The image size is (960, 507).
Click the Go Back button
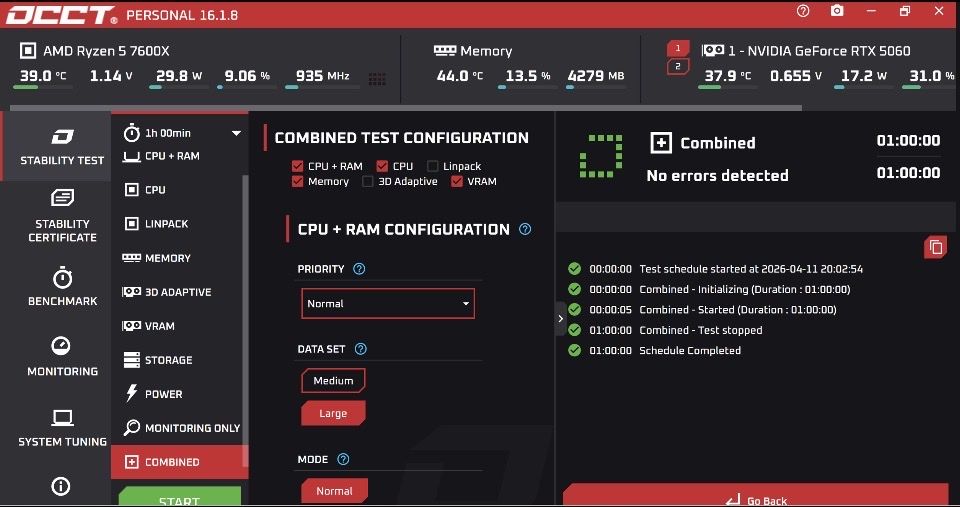[x=756, y=498]
